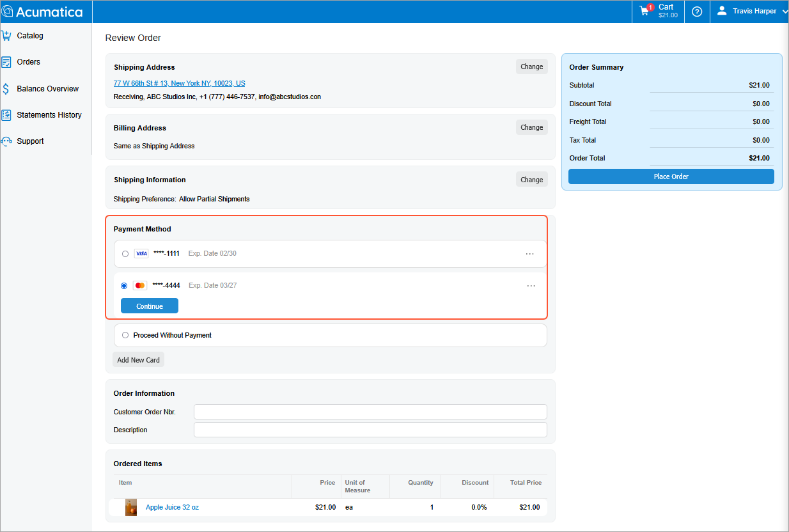Screen dimensions: 789x532
Task: Click the Acumatica logo
Action: 43,12
